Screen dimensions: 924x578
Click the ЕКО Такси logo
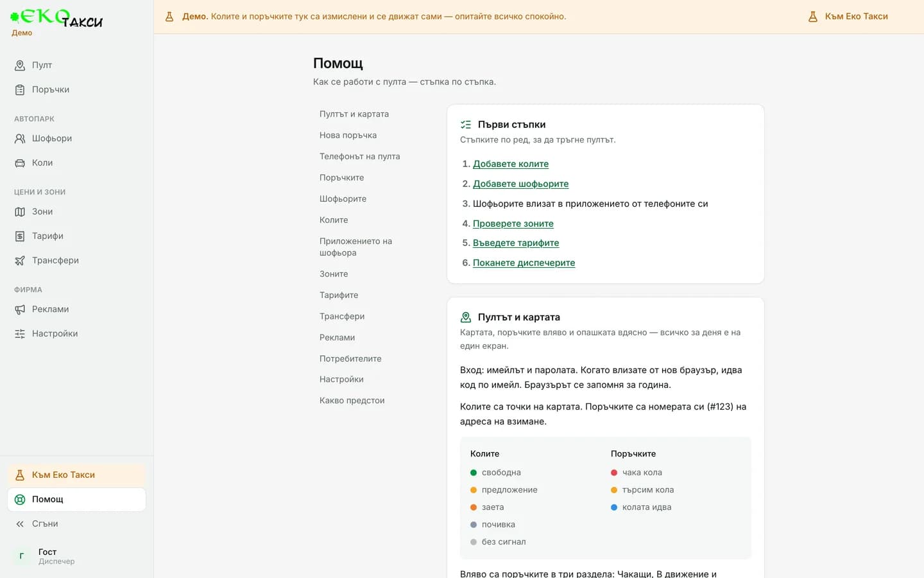point(56,18)
